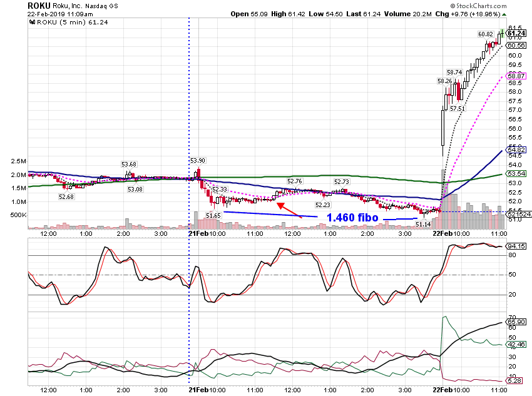
Task: Click the 61.24 last-price tag on the price axis
Action: [x=516, y=33]
